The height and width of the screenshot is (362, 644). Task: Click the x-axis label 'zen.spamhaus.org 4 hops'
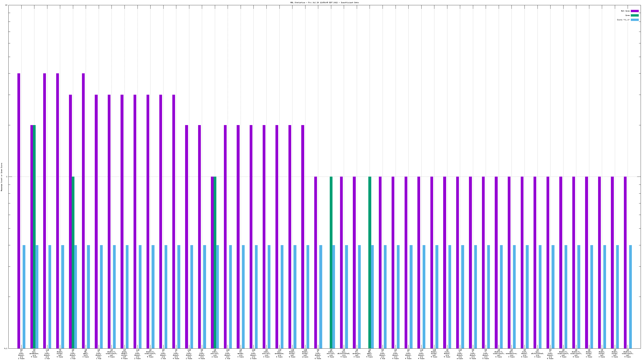coord(34,353)
